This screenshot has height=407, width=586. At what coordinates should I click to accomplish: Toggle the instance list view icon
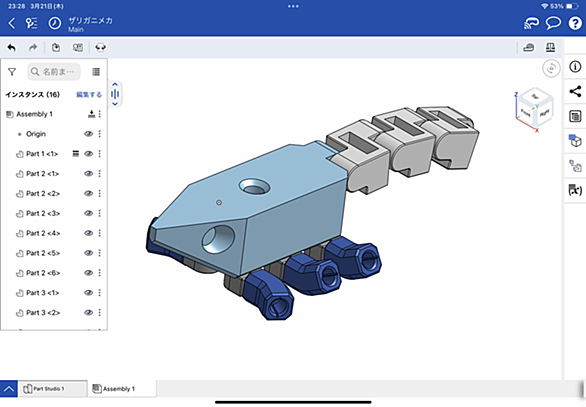[96, 72]
